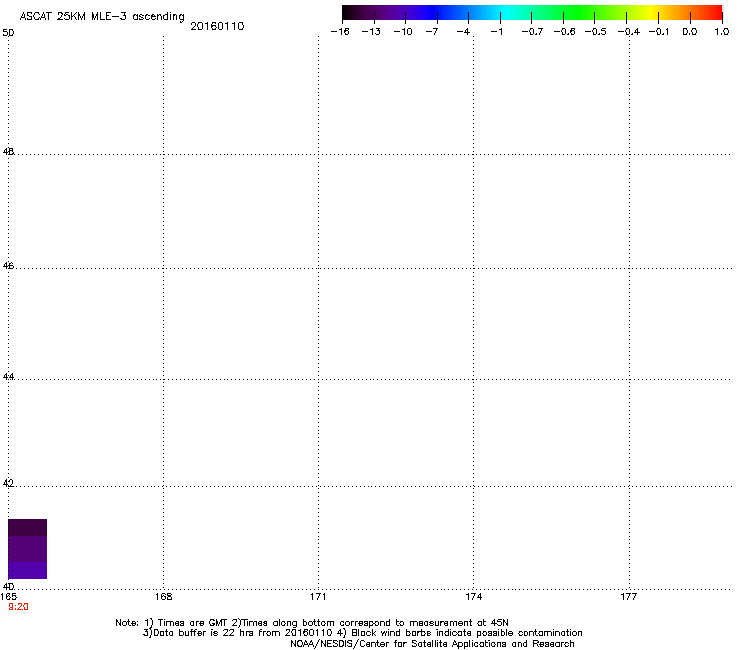The height and width of the screenshot is (650, 740).
Task: Click the colorbar label -7
Action: [x=432, y=32]
